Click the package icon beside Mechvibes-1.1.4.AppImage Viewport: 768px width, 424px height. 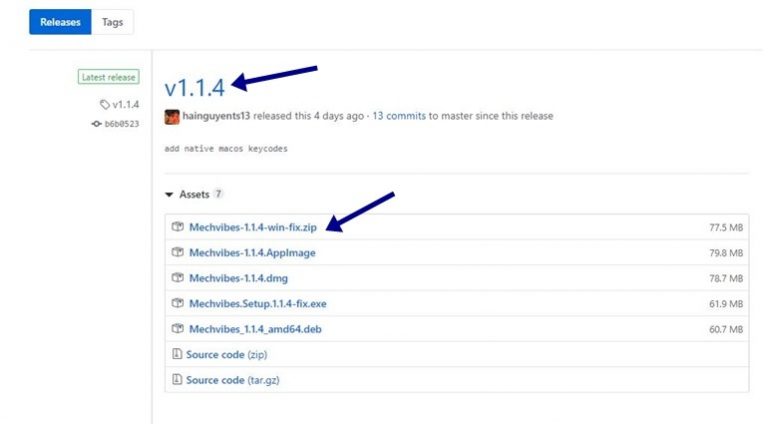pyautogui.click(x=178, y=253)
